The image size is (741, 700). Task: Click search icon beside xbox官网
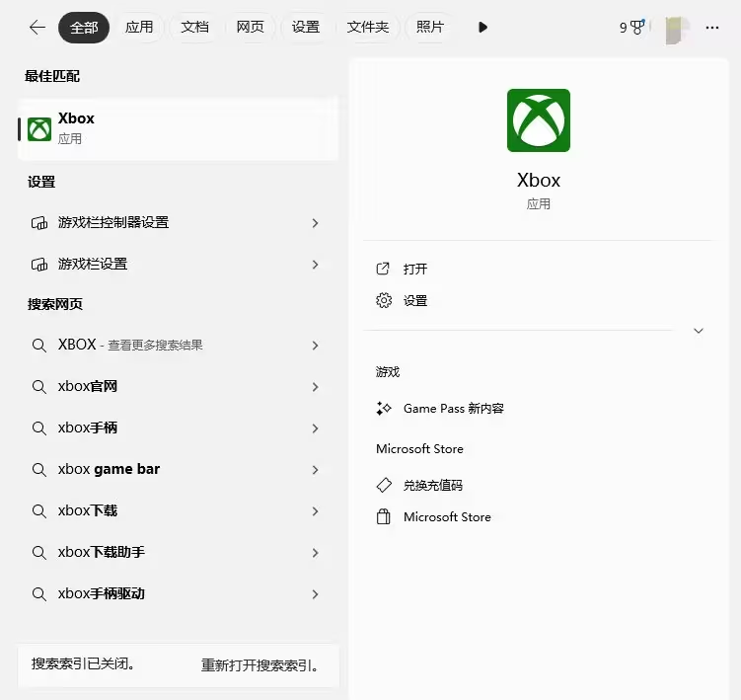pos(39,387)
